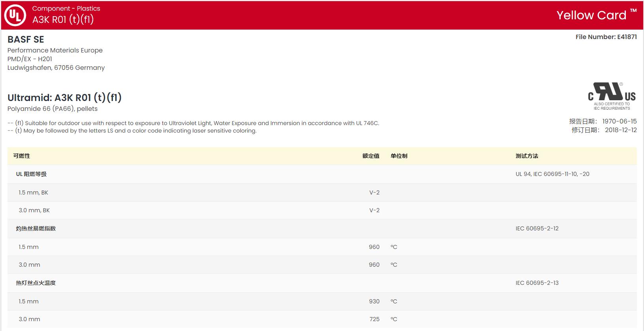Click the 725 rated value

[375, 319]
